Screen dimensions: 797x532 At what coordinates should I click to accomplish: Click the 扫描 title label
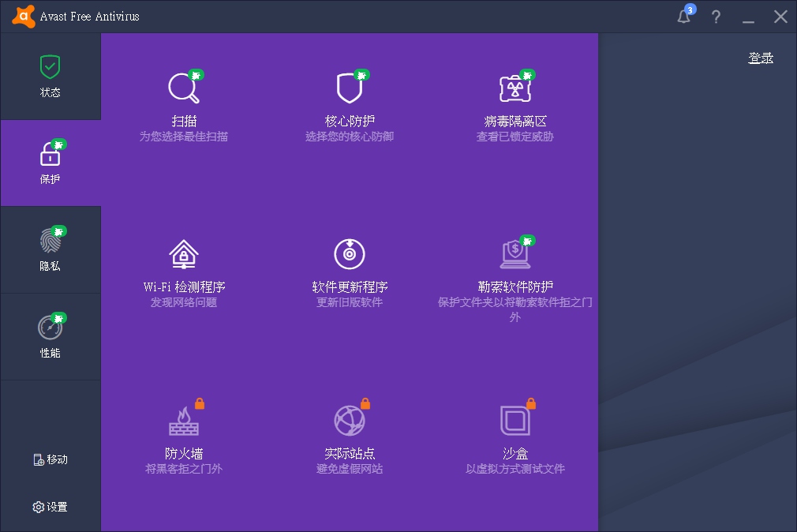[184, 121]
